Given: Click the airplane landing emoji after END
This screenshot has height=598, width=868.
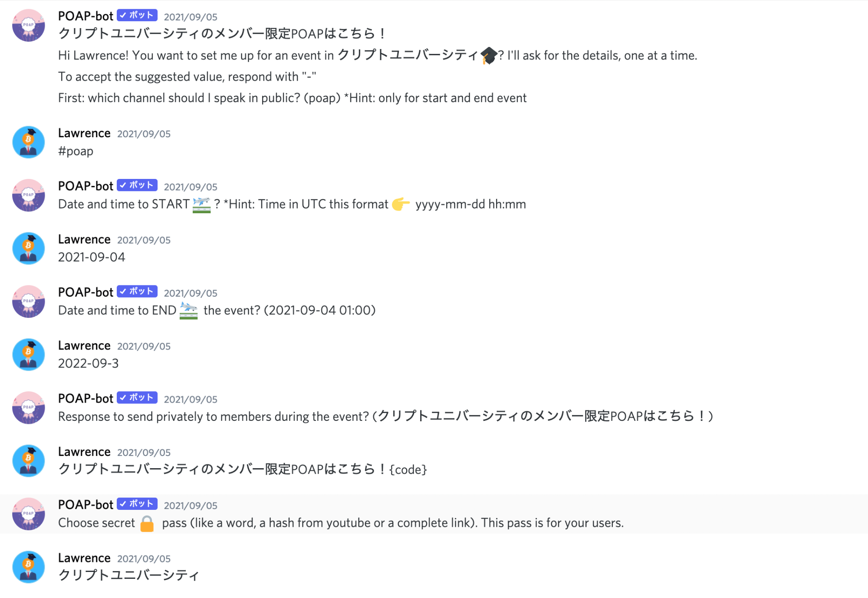Looking at the screenshot, I should pos(188,311).
